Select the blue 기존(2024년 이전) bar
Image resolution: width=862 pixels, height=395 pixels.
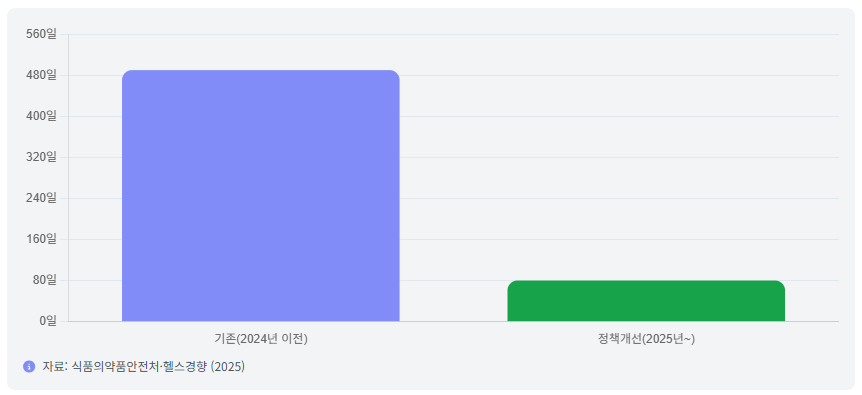click(x=261, y=196)
